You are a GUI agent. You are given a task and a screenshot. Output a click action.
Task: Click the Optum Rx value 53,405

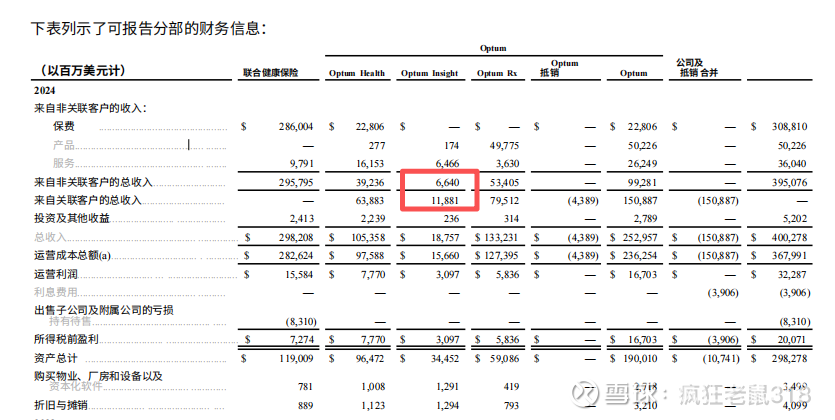click(504, 183)
